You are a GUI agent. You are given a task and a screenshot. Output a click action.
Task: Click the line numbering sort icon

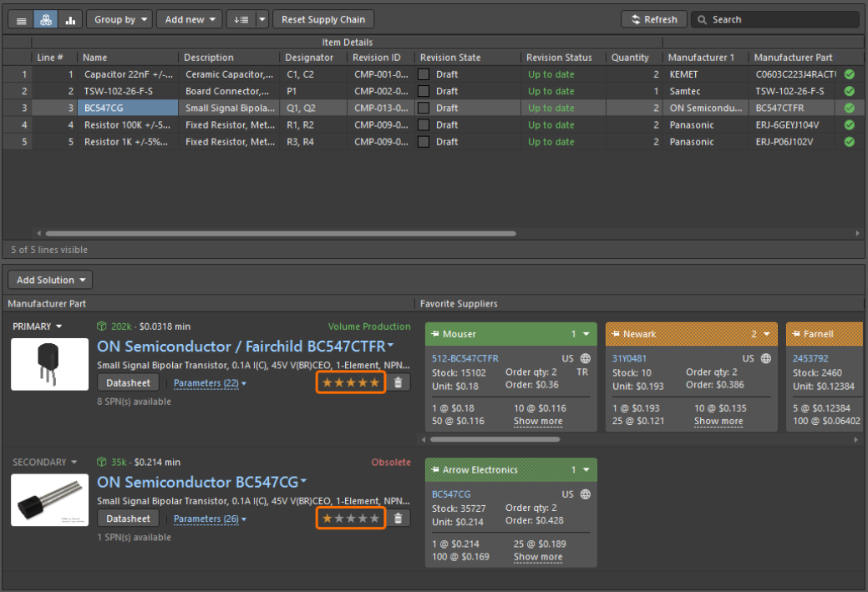point(241,20)
